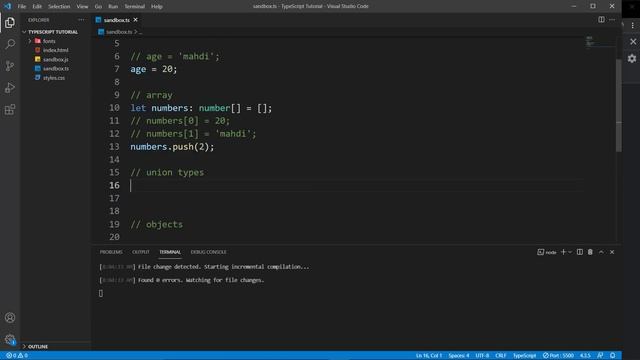Switch to the Debug Console tab

coord(208,252)
